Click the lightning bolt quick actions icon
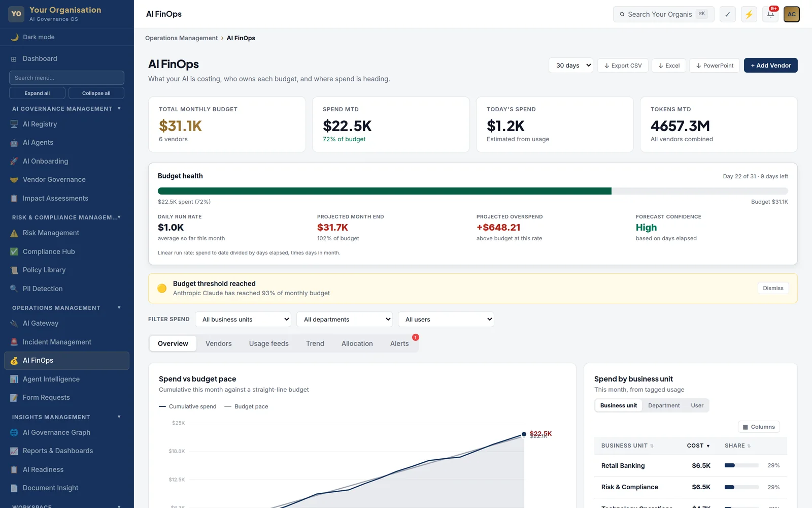The image size is (812, 508). [749, 14]
